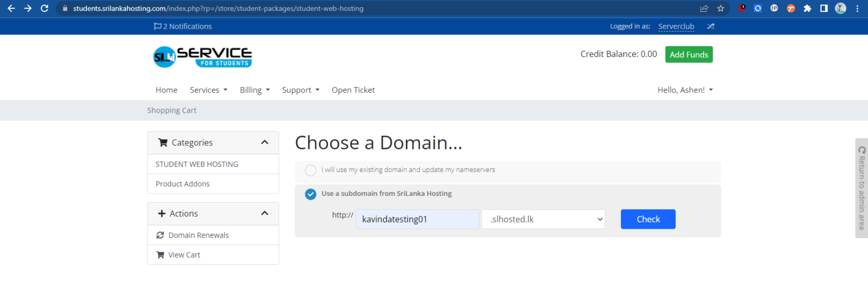Expand the Services menu
The height and width of the screenshot is (300, 868).
coord(208,90)
